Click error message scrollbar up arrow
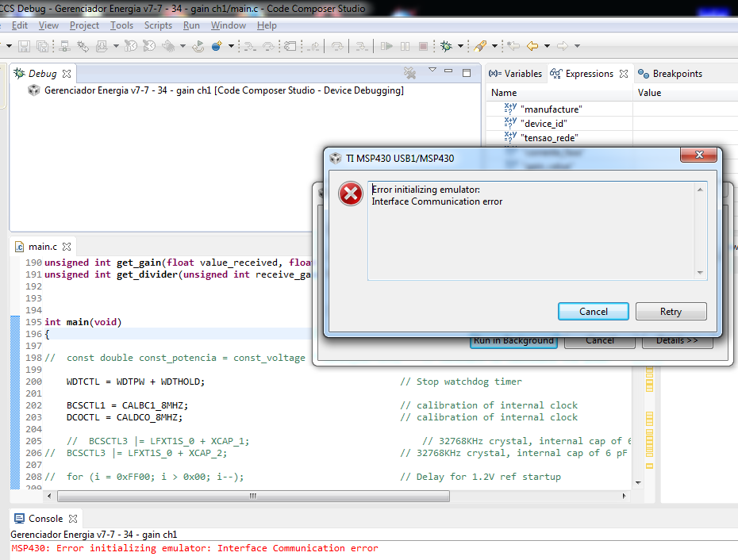This screenshot has height=560, width=738. [x=700, y=189]
